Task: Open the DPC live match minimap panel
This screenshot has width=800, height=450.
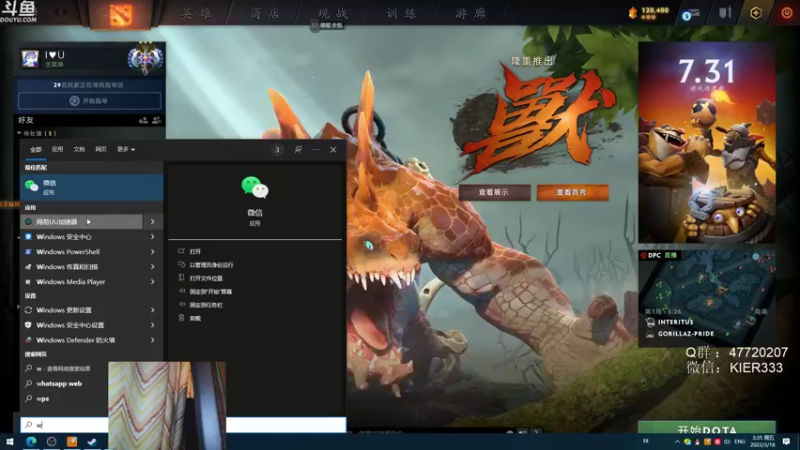Action: 707,298
